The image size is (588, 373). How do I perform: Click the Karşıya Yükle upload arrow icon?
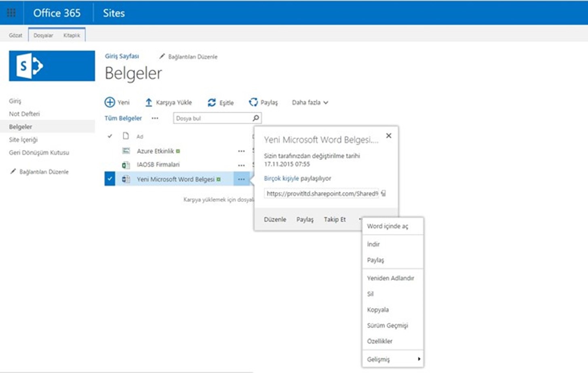[x=149, y=103]
